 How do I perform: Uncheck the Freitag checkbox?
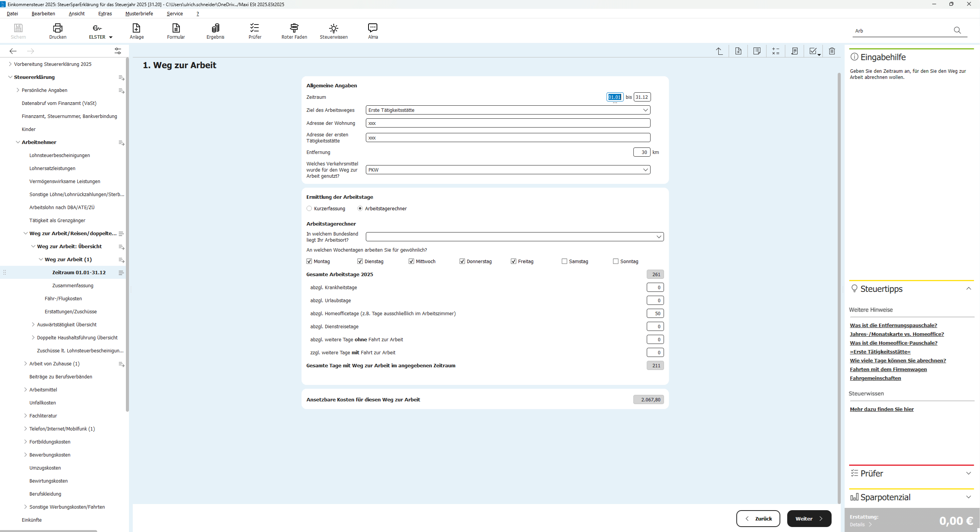point(514,261)
